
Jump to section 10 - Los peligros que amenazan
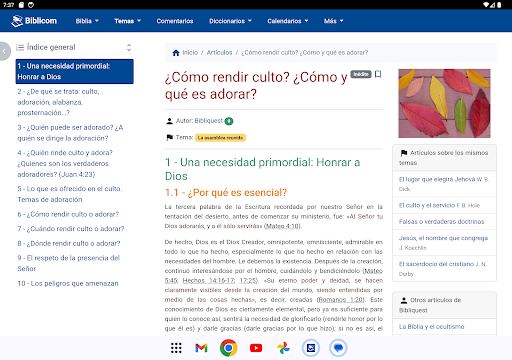point(68,283)
